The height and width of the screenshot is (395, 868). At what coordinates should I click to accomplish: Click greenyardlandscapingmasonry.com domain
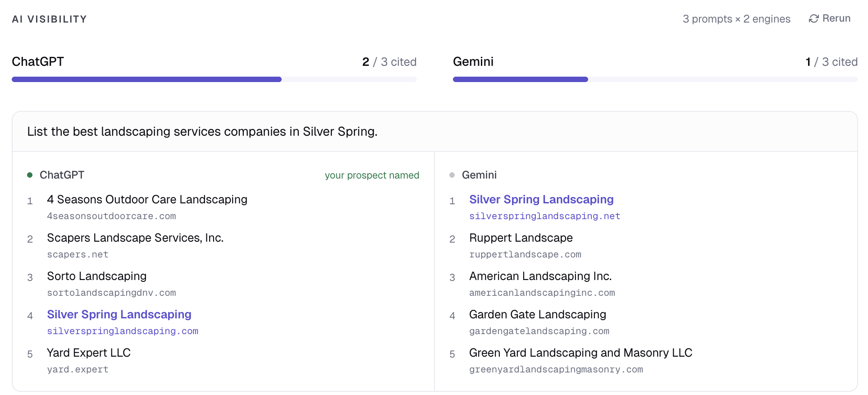556,370
